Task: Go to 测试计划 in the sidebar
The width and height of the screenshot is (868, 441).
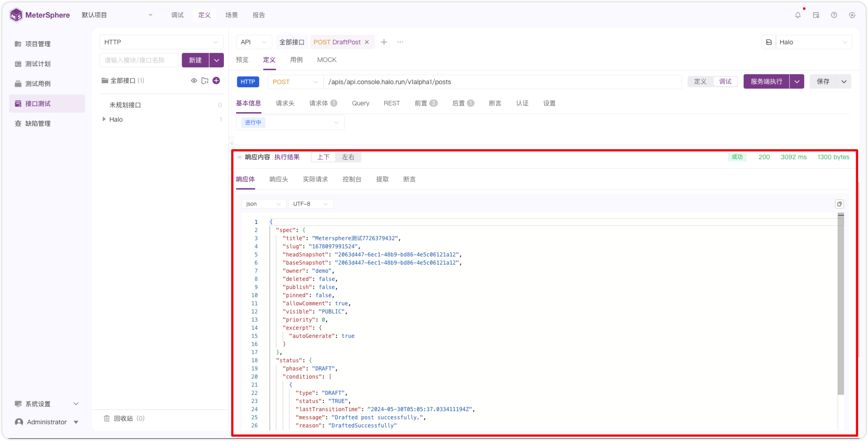Action: click(47, 64)
